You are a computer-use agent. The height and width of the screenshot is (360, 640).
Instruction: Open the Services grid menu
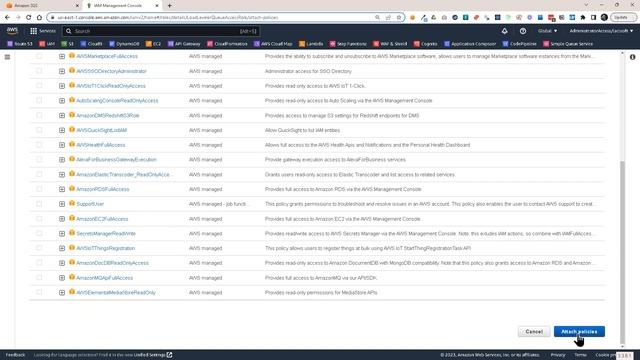coord(43,31)
